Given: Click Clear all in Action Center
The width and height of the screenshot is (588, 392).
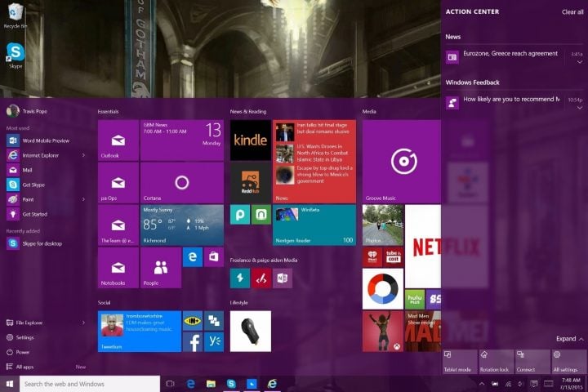Looking at the screenshot, I should tap(572, 12).
